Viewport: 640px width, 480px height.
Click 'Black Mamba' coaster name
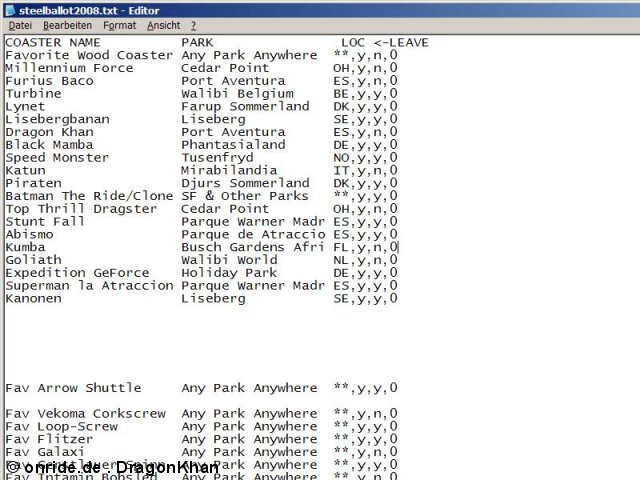(x=49, y=145)
